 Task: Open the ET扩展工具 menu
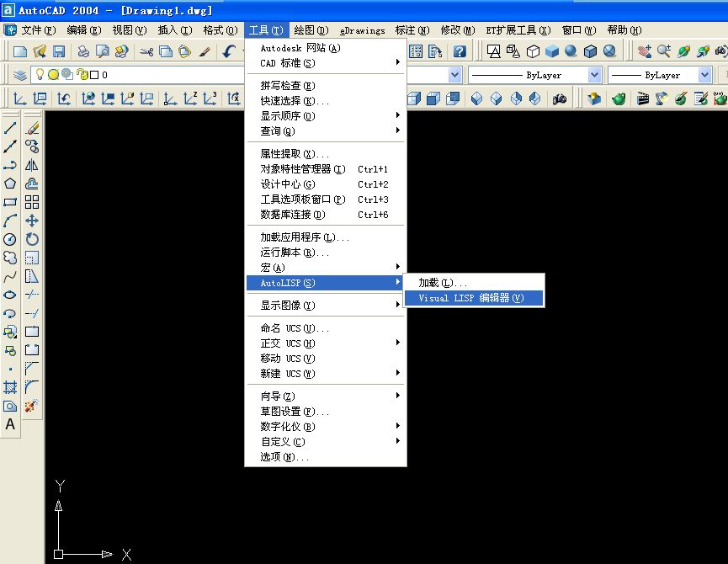tap(518, 30)
